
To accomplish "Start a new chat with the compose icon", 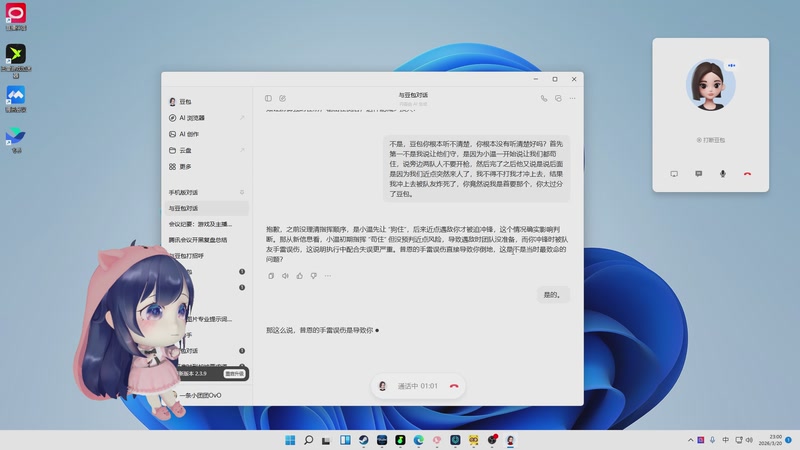I will click(282, 98).
